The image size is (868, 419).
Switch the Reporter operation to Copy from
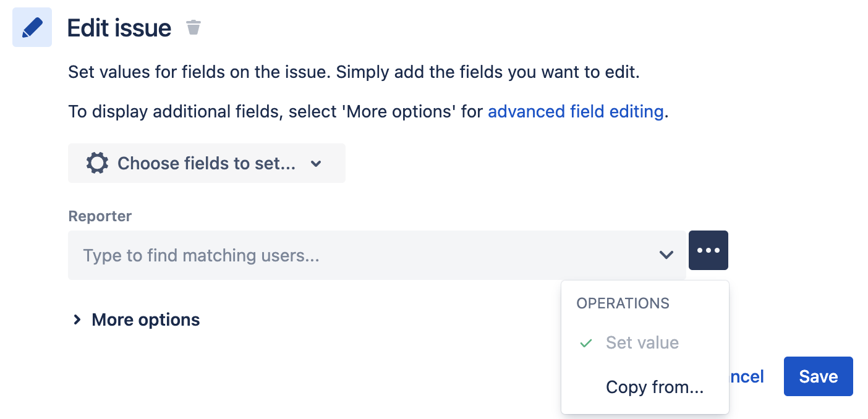point(655,387)
